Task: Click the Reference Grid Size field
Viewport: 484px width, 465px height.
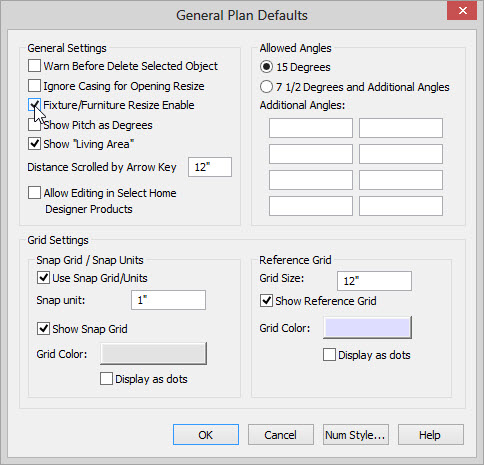Action: (374, 281)
